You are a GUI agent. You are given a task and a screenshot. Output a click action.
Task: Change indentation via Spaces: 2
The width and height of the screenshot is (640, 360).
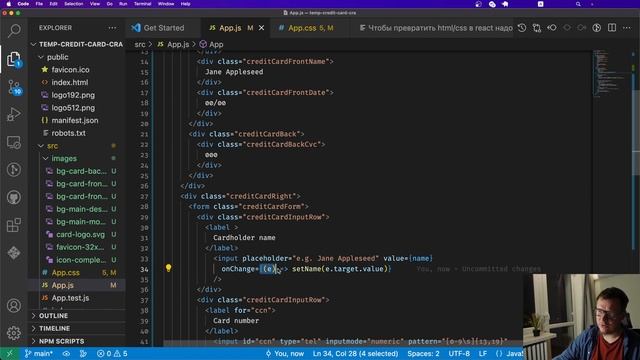[423, 353]
